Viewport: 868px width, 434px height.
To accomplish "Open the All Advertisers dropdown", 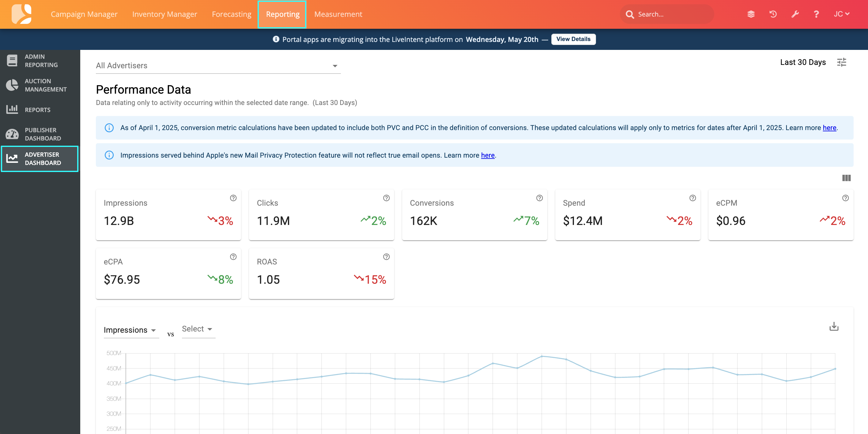I will pos(218,66).
